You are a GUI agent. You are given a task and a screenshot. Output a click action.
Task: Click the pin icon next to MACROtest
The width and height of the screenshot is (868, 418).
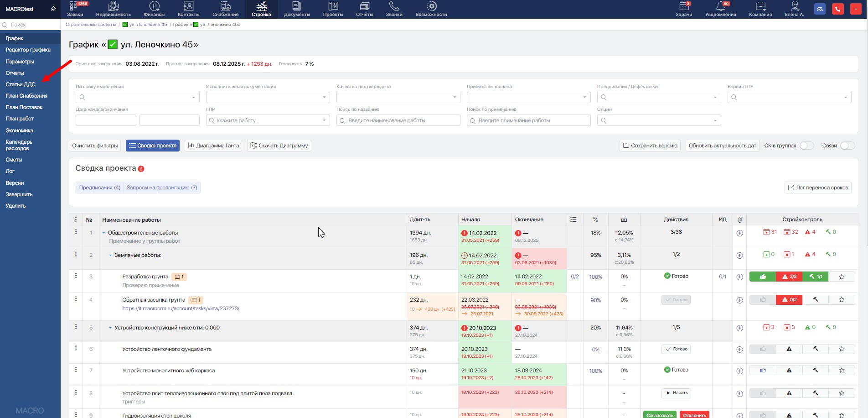(53, 9)
